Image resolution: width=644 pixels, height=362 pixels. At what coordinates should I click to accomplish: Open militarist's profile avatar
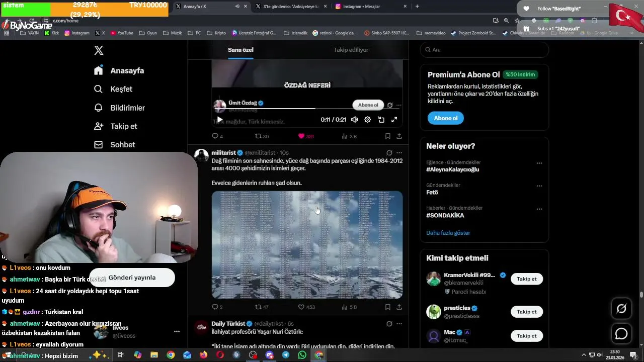201,155
